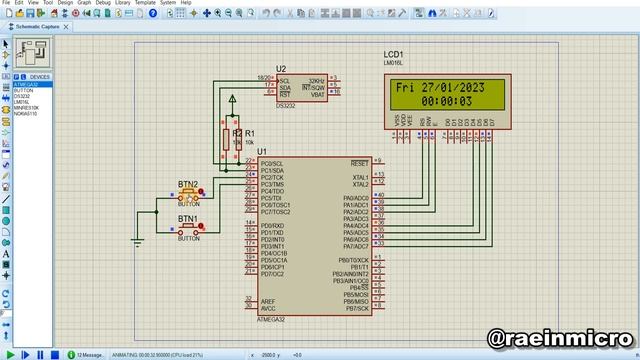The height and width of the screenshot is (360, 640).
Task: Toggle the red latch on BTN1
Action: [x=201, y=226]
